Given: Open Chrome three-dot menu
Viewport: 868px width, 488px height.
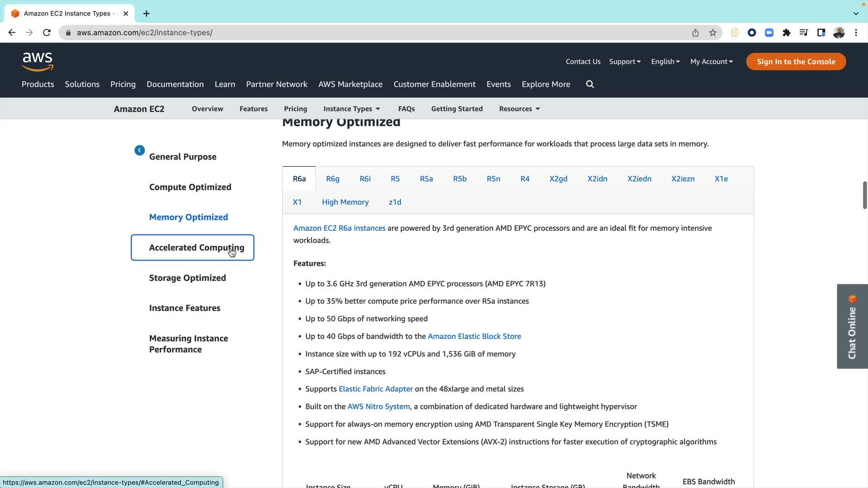Looking at the screenshot, I should pyautogui.click(x=856, y=33).
